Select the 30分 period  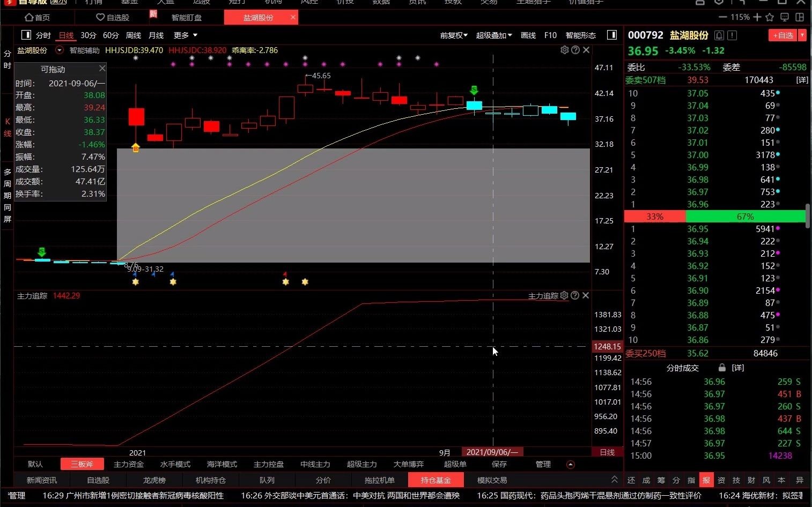[x=88, y=35]
